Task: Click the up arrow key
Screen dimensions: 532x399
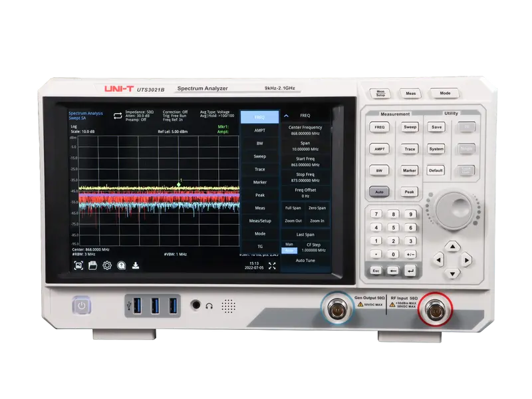Action: click(x=452, y=247)
